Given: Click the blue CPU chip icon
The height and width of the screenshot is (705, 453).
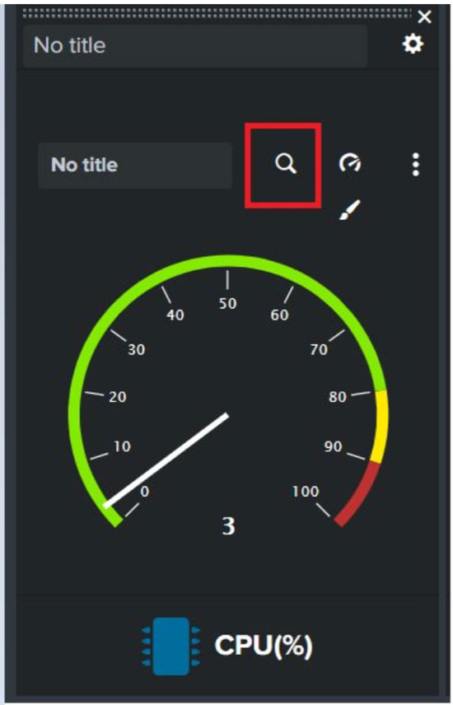Looking at the screenshot, I should tap(171, 646).
